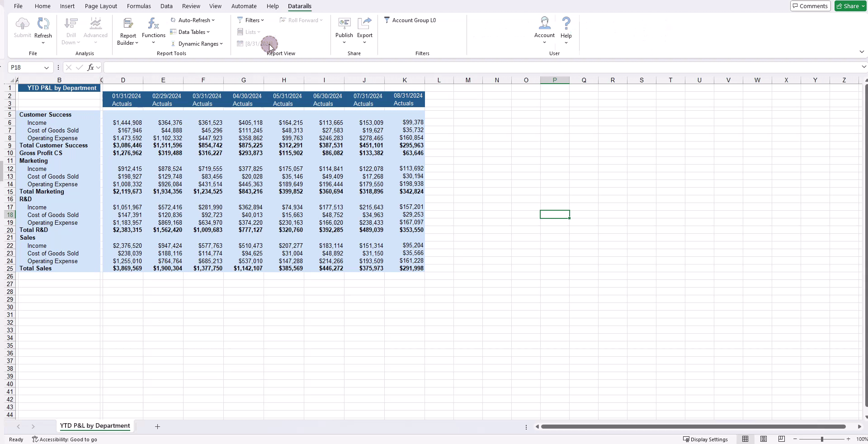Click the Account Group L0 filter
868x444 pixels.
point(410,20)
